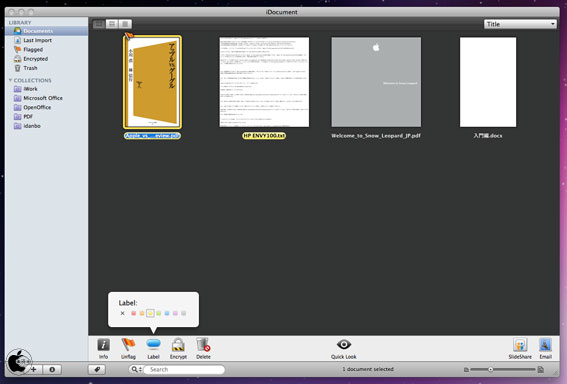Select the Apple vs Google book cover thumbnail
Viewport: 567px width, 384px height.
pos(152,82)
